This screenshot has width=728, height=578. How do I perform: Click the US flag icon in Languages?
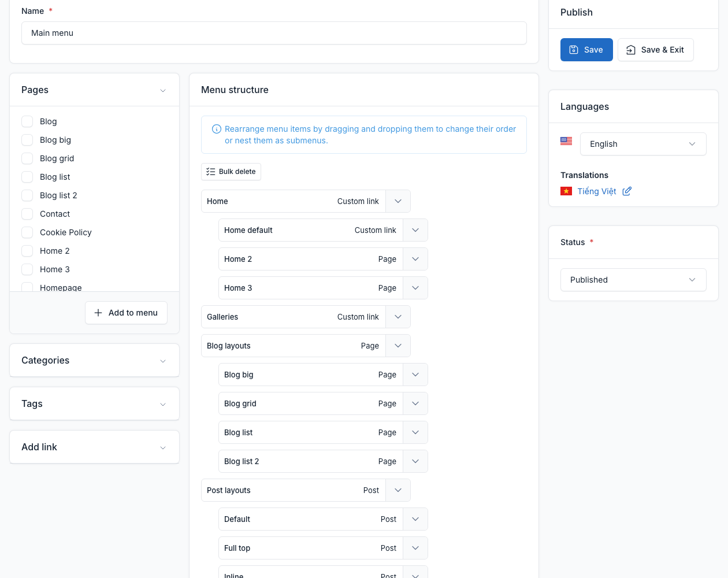pyautogui.click(x=566, y=141)
